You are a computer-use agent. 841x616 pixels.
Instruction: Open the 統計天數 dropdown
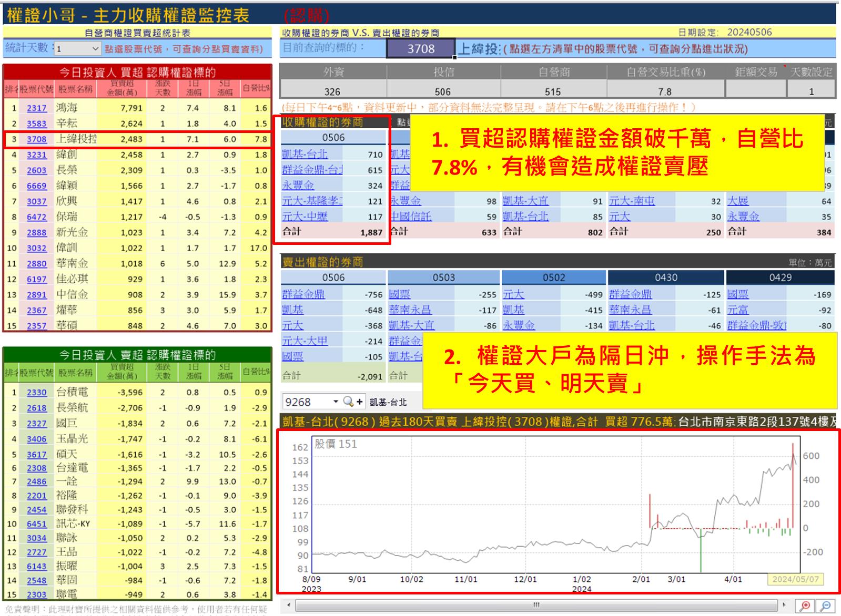pos(95,48)
